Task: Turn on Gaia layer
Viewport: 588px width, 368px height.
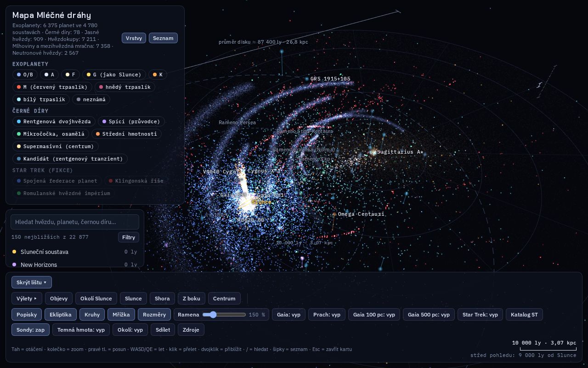Action: pos(289,315)
